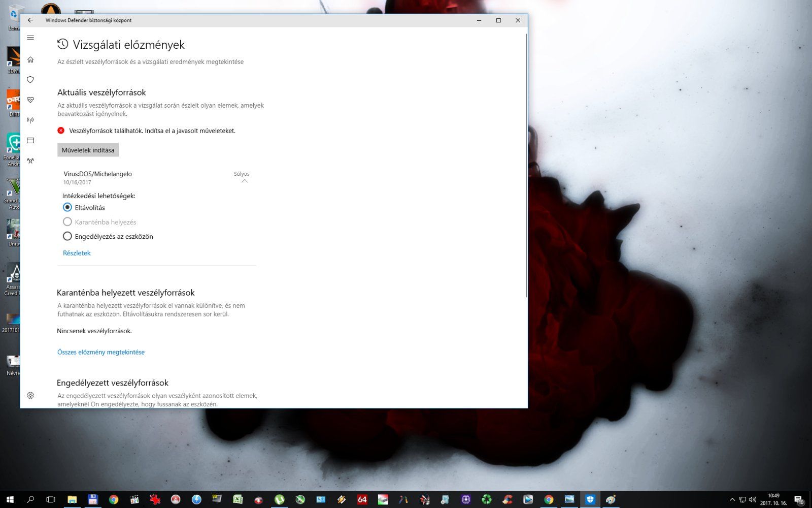Click the Virus:DOS/Michelangelo threat name
Image resolution: width=812 pixels, height=508 pixels.
(x=97, y=174)
